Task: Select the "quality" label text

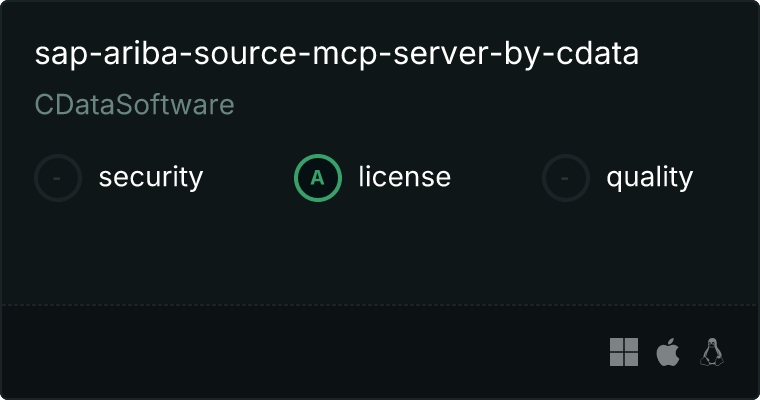Action: point(649,178)
